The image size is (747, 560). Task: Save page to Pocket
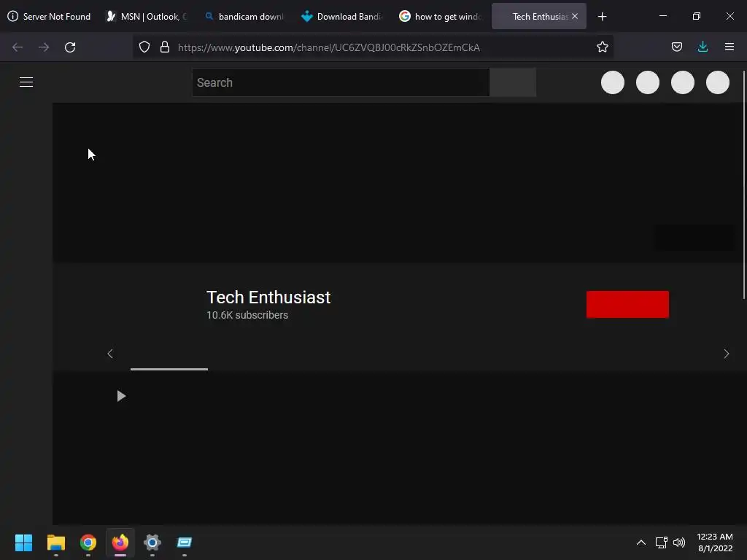[676, 47]
